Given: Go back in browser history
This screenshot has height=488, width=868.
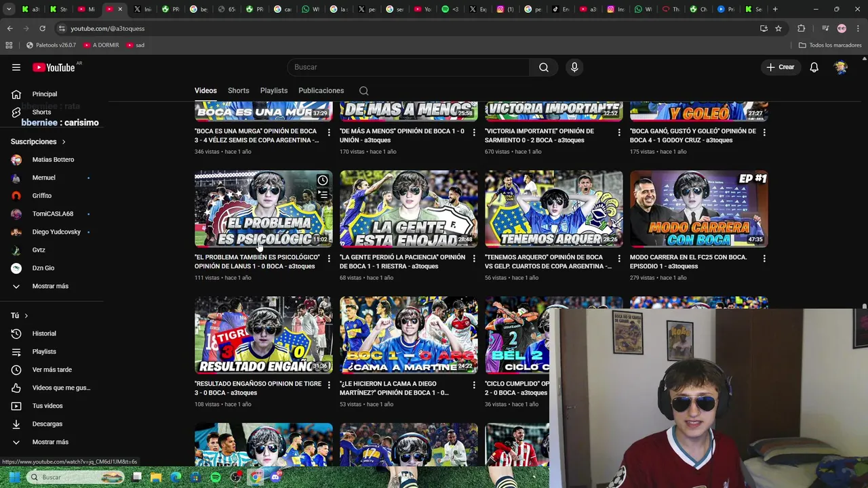Looking at the screenshot, I should pyautogui.click(x=9, y=28).
